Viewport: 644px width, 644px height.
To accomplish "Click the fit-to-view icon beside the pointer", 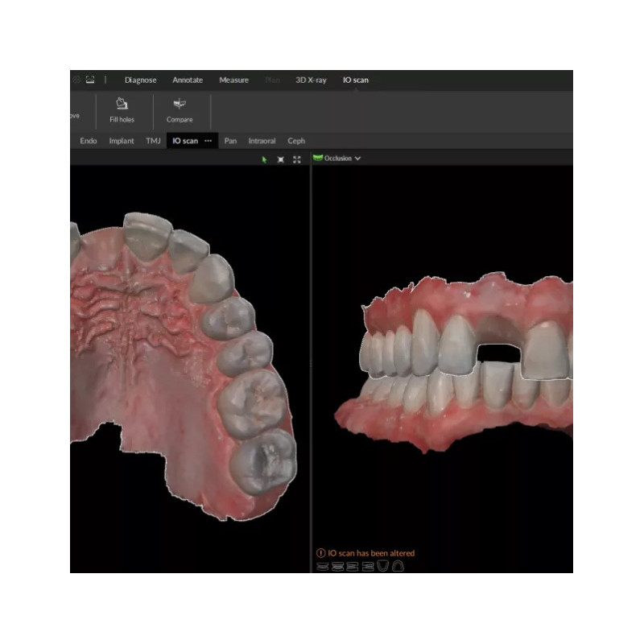I will (x=280, y=159).
